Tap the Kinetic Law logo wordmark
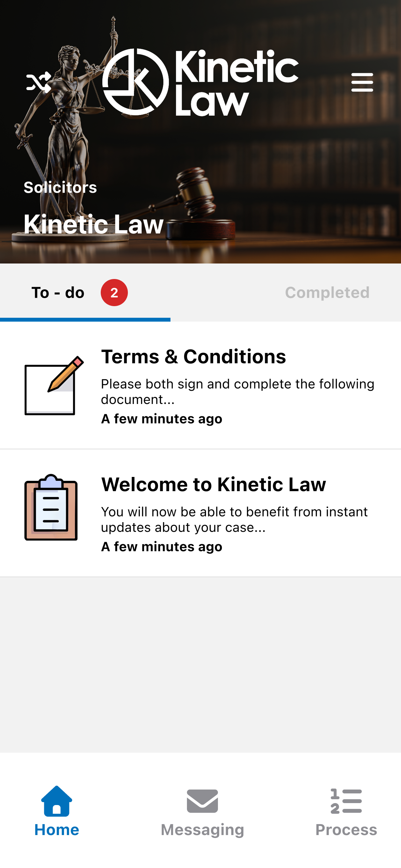Image resolution: width=401 pixels, height=868 pixels. click(237, 83)
